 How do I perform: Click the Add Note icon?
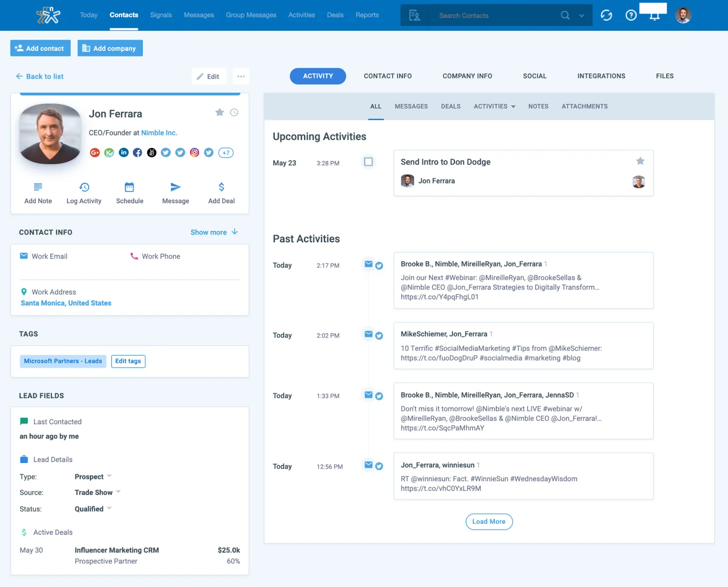(38, 187)
